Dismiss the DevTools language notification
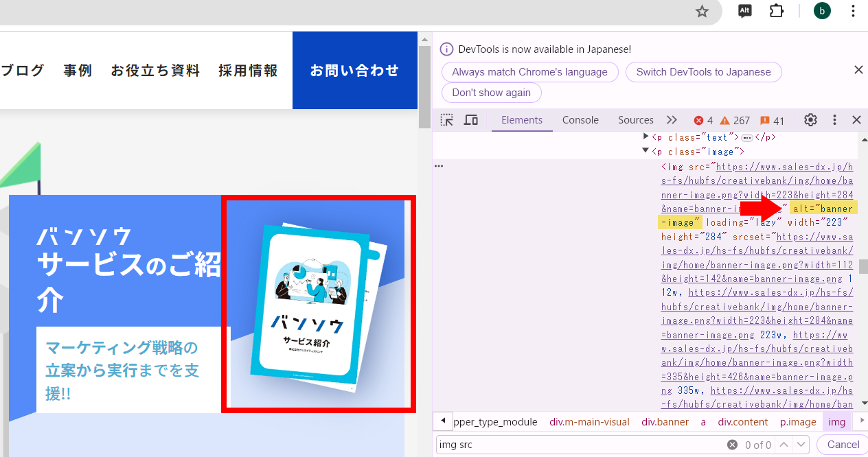This screenshot has width=868, height=457. pyautogui.click(x=858, y=69)
